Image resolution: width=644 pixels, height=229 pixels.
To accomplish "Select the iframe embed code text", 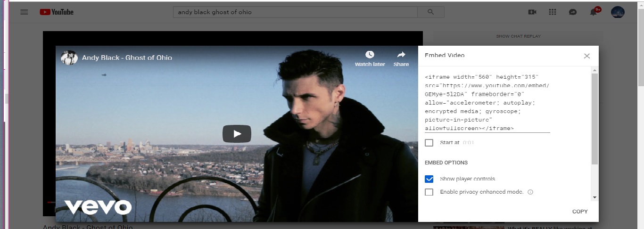I will [x=487, y=102].
